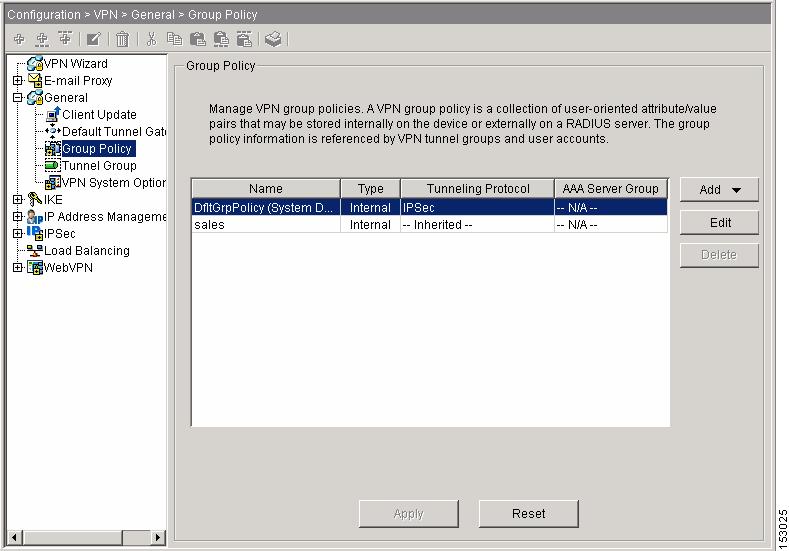789x551 pixels.
Task: Sort by Tunneling Protocol column header
Action: tap(476, 189)
